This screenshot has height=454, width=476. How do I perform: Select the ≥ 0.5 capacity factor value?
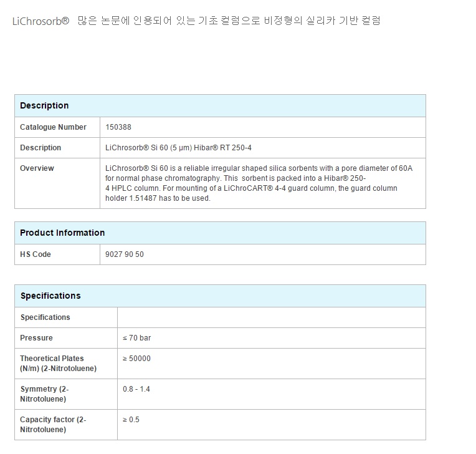coord(131,420)
